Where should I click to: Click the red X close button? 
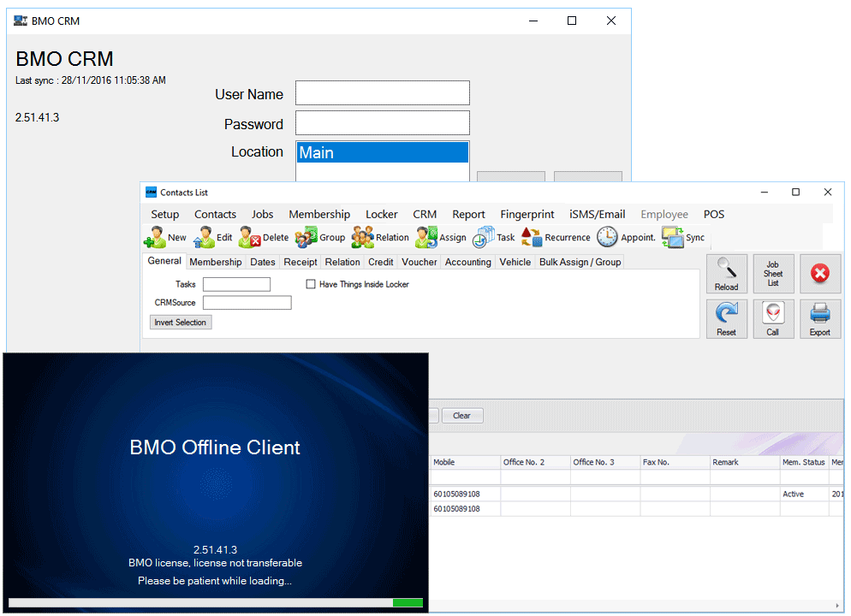(x=820, y=274)
